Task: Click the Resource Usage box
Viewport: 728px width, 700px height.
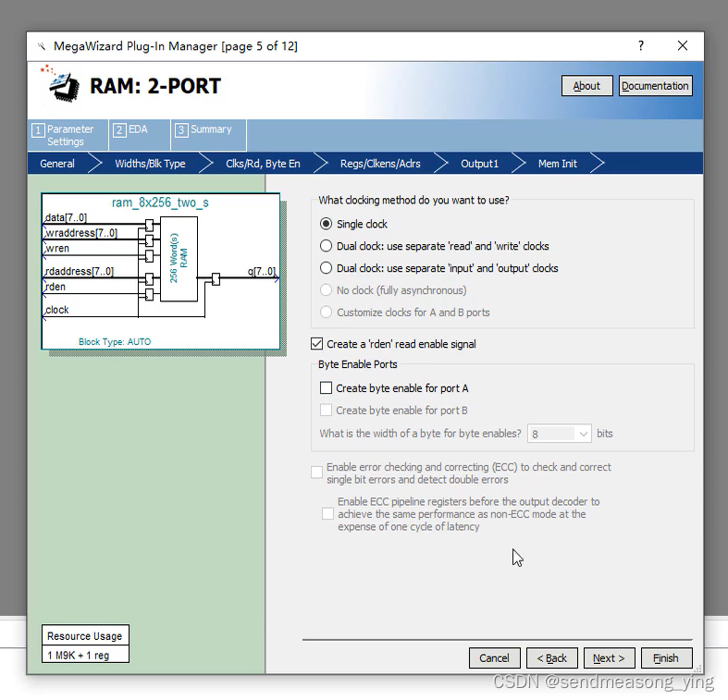Action: 85,644
